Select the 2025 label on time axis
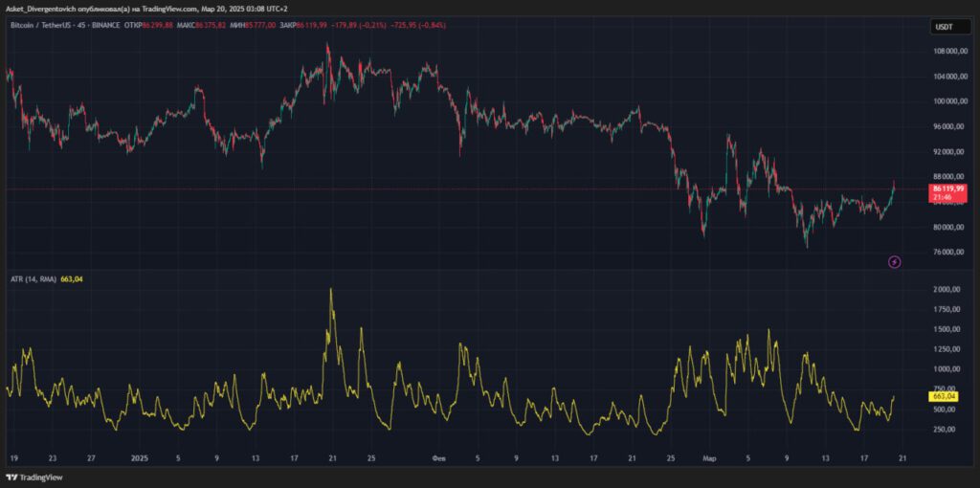This screenshot has height=488, width=980. point(140,457)
